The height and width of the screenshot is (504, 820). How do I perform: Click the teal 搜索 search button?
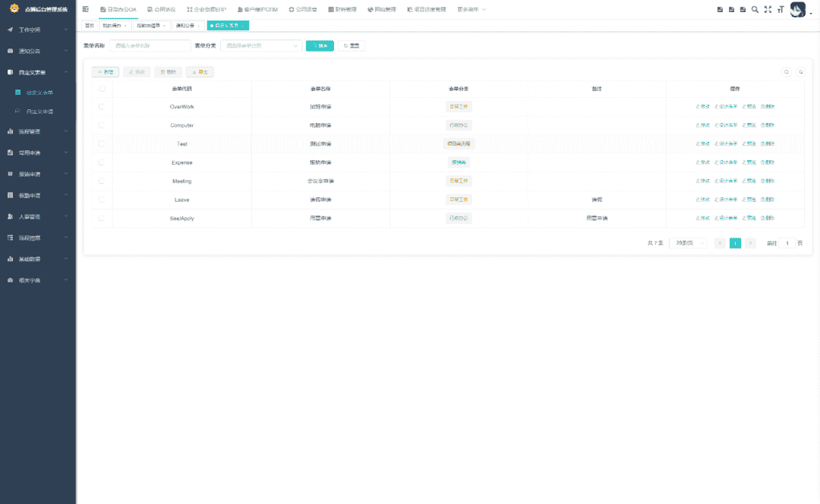tap(320, 46)
